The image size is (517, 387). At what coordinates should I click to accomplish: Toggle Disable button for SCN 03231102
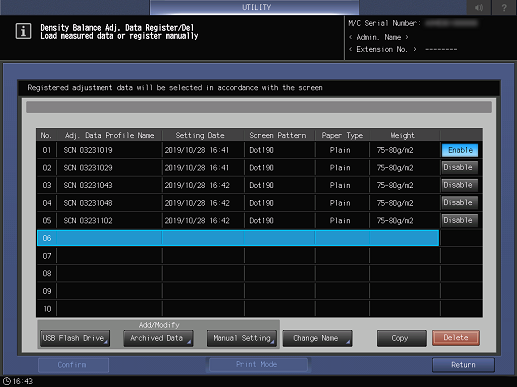[460, 220]
